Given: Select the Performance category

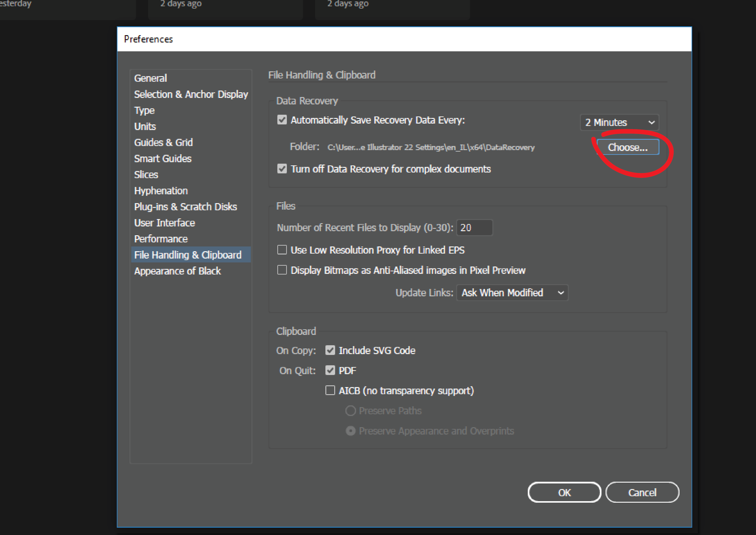Looking at the screenshot, I should coord(161,239).
